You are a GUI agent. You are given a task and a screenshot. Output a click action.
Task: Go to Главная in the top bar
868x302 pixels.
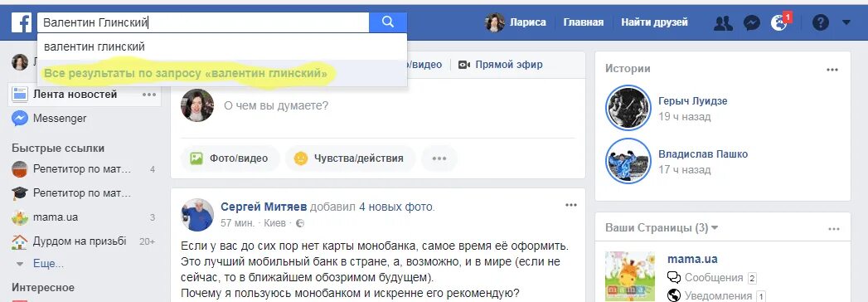583,22
